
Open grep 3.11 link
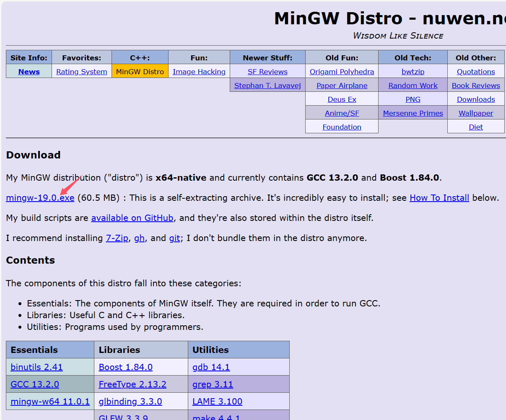tap(213, 384)
